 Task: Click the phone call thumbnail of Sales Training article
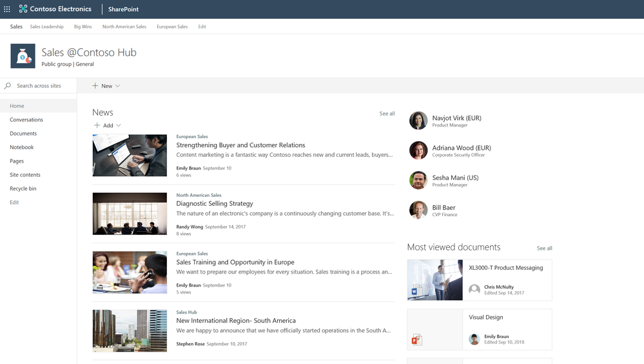130,272
